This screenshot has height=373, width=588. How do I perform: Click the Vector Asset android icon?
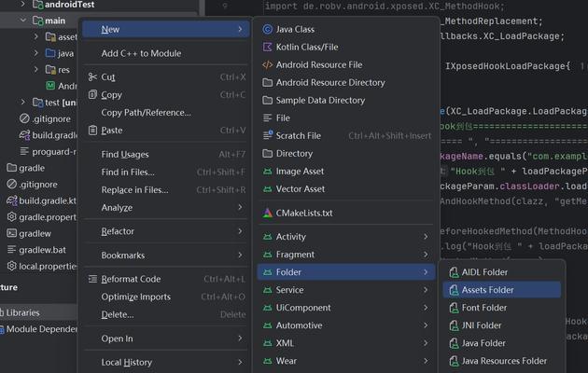(x=267, y=189)
